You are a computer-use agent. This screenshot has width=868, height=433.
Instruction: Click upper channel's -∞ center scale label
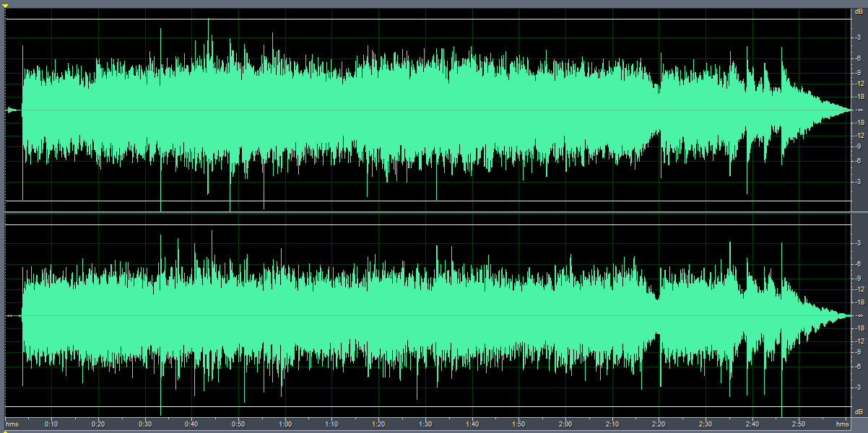point(859,110)
